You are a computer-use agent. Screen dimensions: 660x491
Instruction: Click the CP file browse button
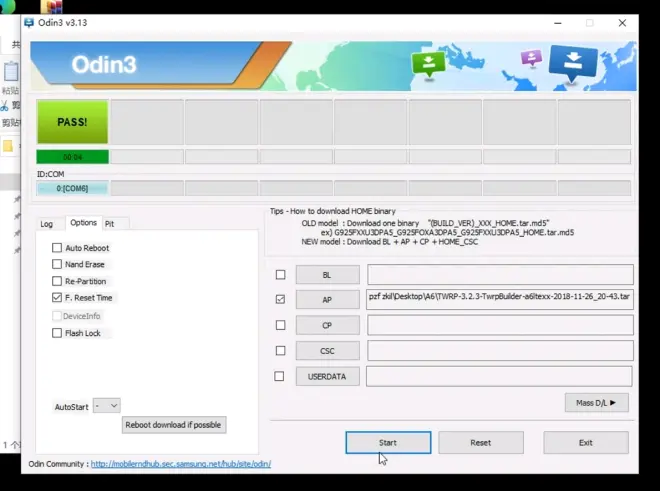click(x=327, y=326)
